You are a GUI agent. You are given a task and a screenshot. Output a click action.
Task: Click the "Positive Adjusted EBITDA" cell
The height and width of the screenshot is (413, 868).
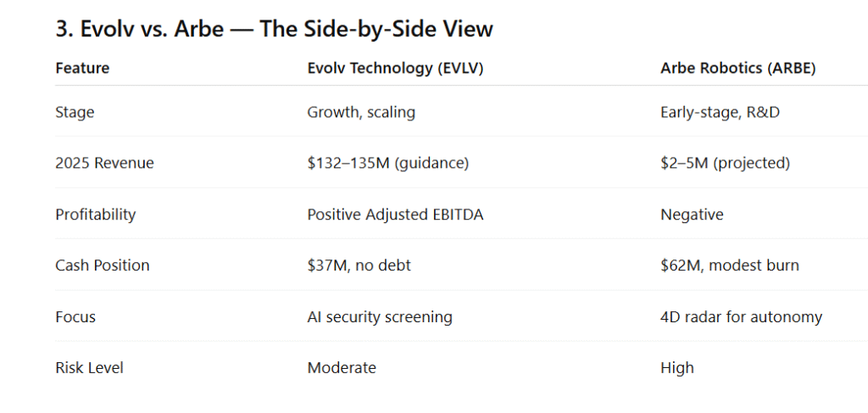coord(396,215)
